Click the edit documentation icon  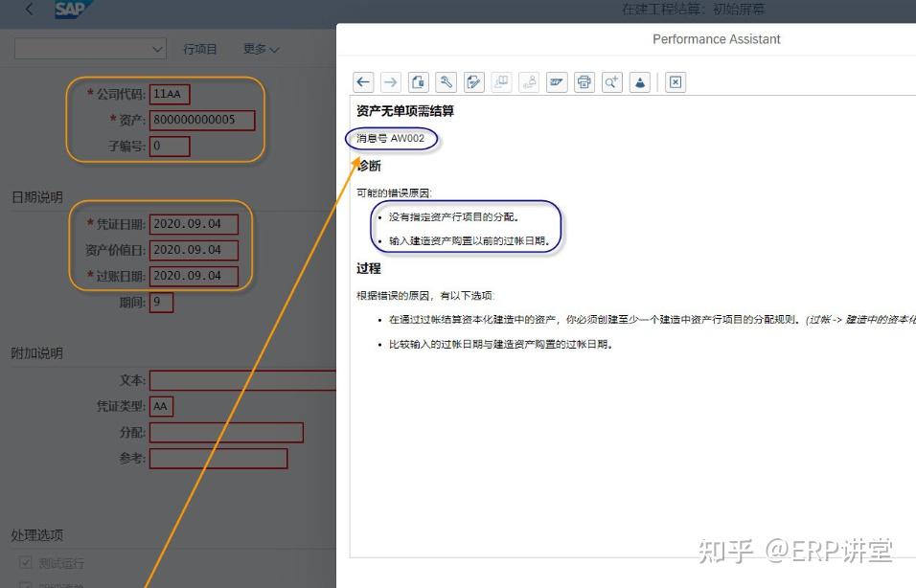pos(473,82)
